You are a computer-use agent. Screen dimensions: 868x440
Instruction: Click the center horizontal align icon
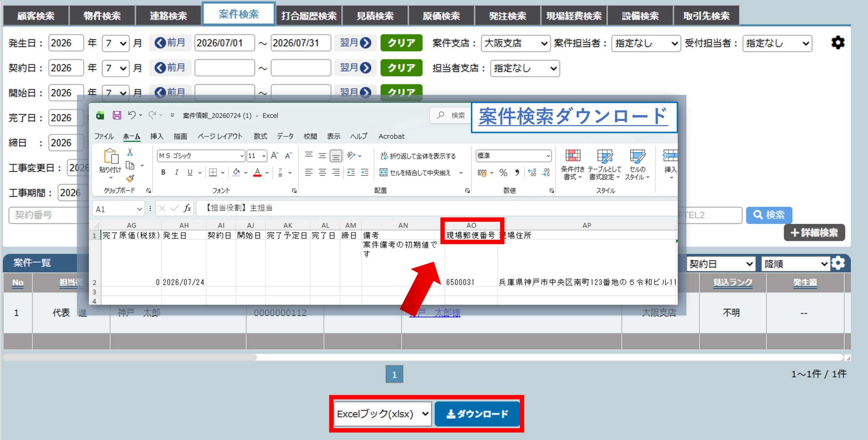[322, 172]
